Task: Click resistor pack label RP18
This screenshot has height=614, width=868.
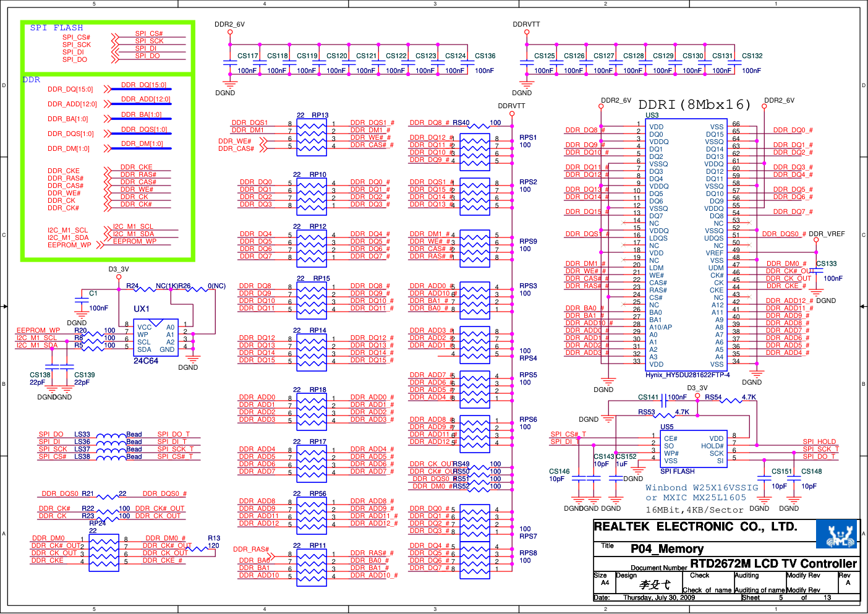Action: point(318,390)
